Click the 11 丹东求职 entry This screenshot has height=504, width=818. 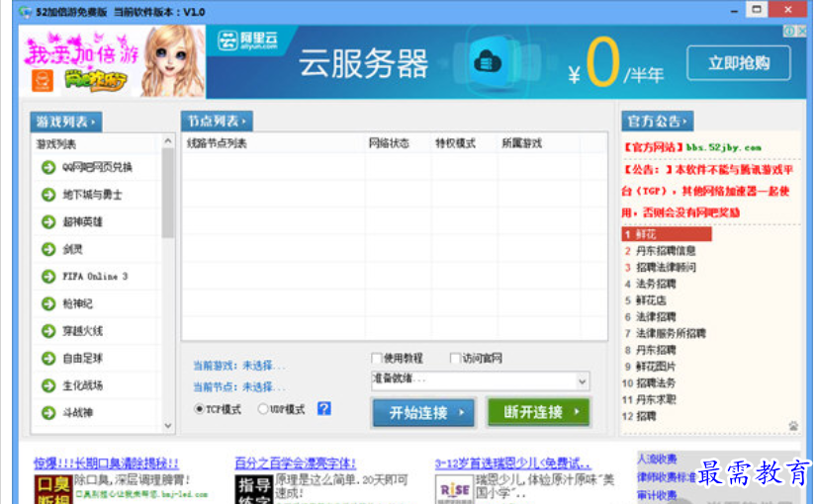[649, 400]
